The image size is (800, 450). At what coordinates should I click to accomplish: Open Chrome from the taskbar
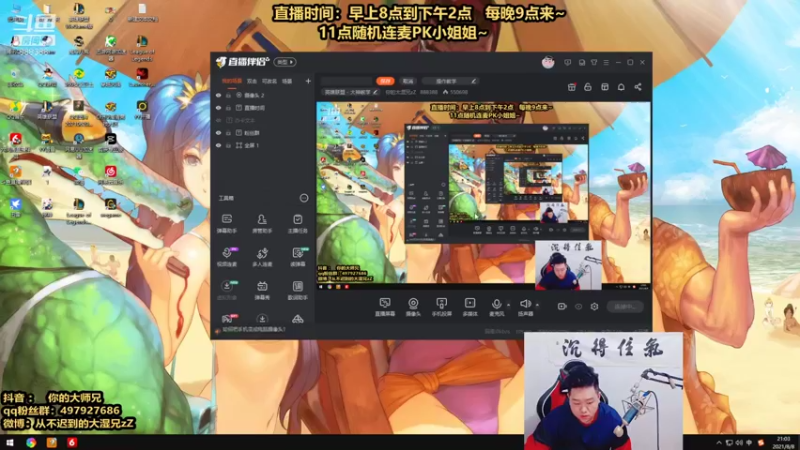31,442
